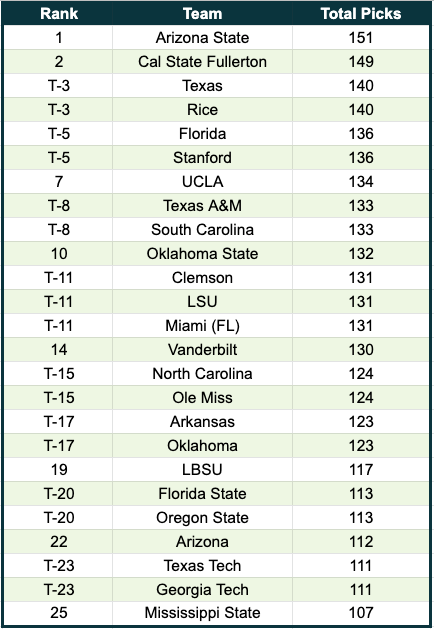Select the South Carolina cell

[202, 229]
